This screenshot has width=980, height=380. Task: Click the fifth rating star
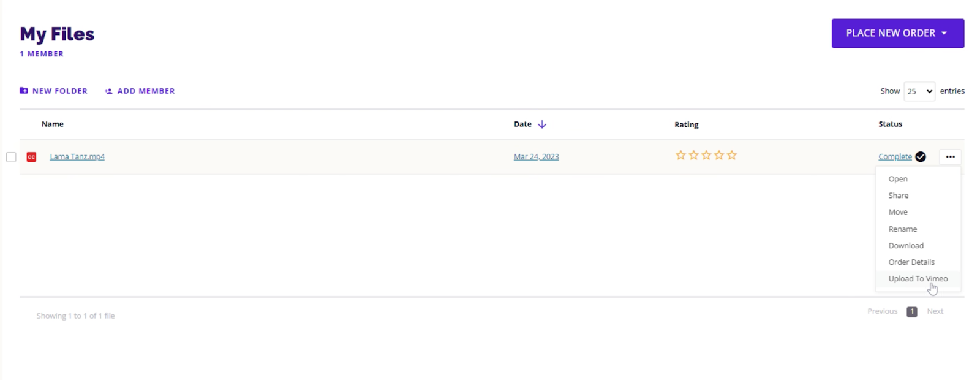(731, 155)
